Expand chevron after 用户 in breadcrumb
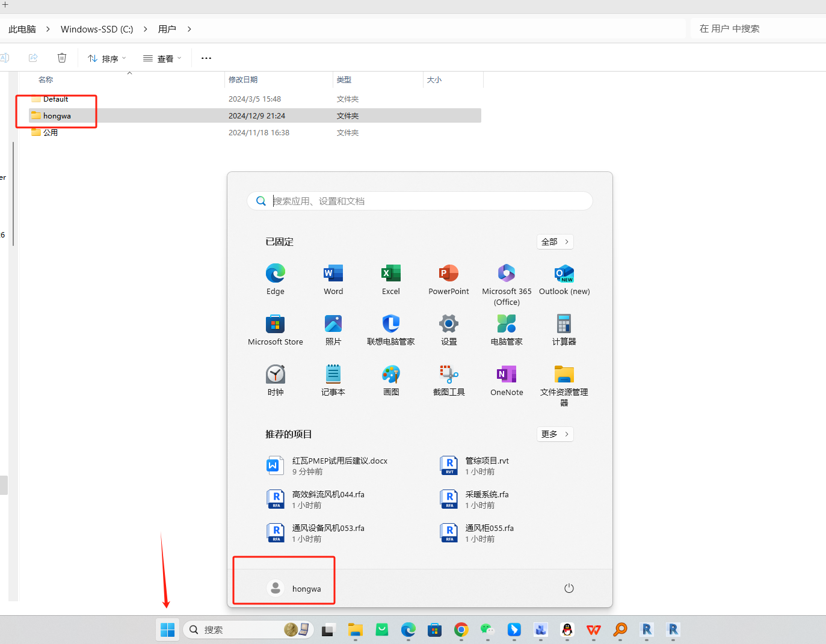 [190, 29]
